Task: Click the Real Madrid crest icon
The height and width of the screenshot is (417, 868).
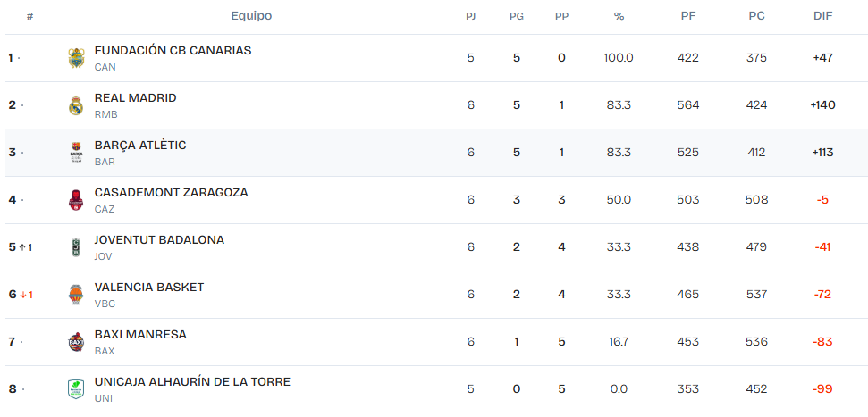Action: [76, 105]
